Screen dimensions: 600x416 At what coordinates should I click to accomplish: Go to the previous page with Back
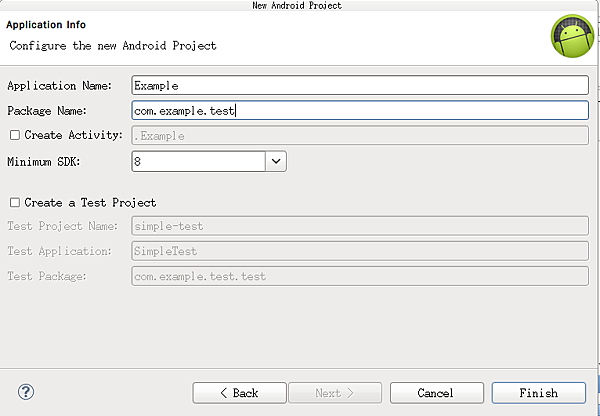pos(239,393)
